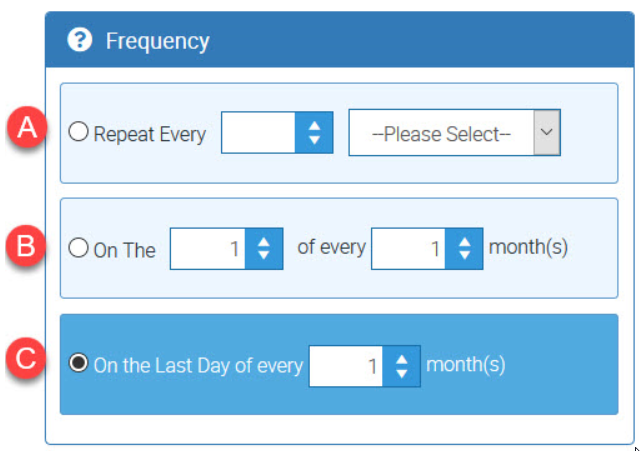Image resolution: width=644 pixels, height=451 pixels.
Task: Decrease the Last Day months stepper
Action: tap(402, 374)
